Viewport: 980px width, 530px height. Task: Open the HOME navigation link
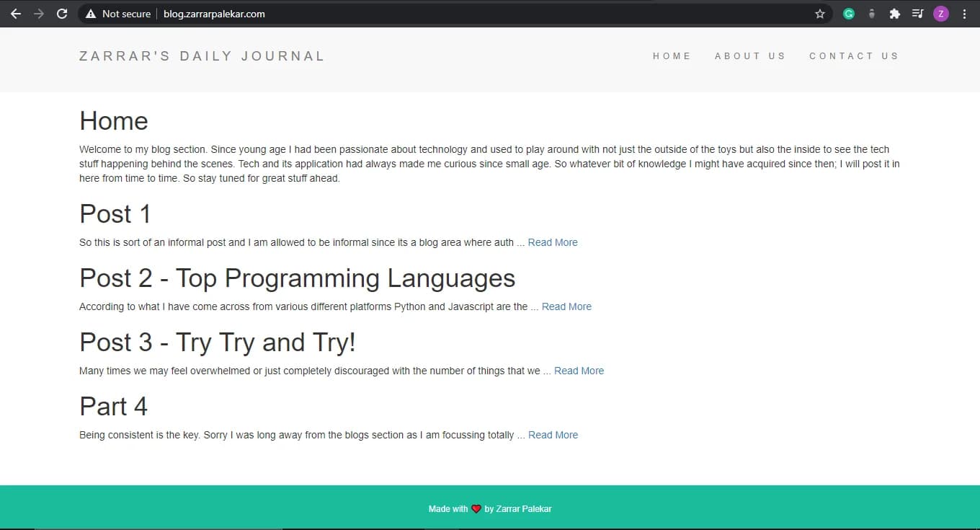point(672,56)
